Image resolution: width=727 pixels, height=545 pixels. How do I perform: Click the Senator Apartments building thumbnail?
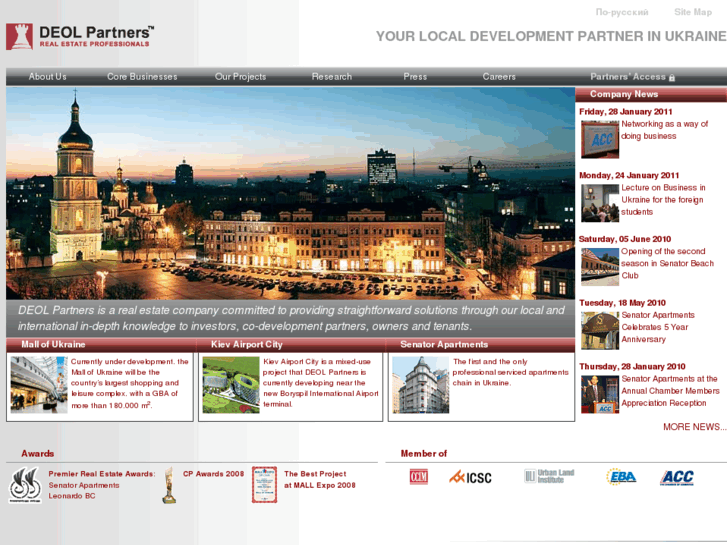click(421, 385)
